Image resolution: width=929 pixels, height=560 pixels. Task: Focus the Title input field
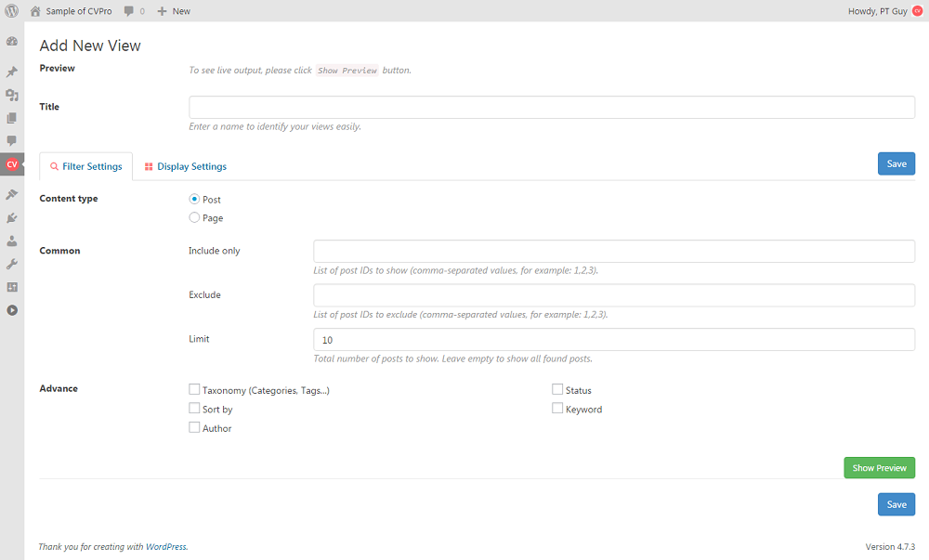(x=552, y=107)
